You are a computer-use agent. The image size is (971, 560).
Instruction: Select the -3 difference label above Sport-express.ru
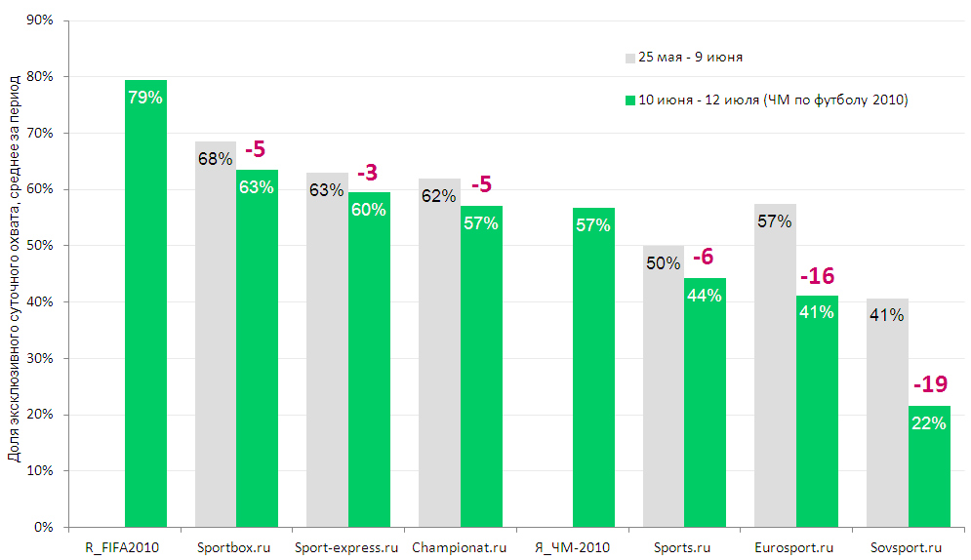(x=367, y=174)
